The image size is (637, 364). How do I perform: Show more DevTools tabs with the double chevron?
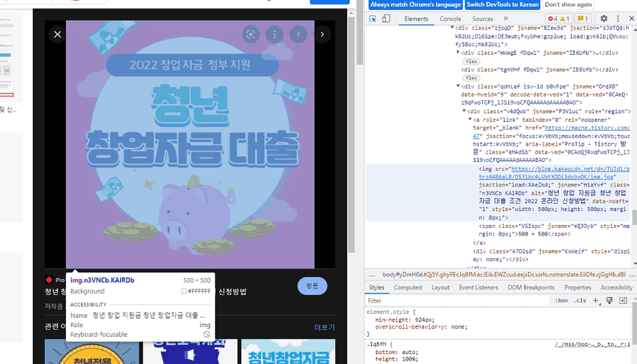point(505,18)
